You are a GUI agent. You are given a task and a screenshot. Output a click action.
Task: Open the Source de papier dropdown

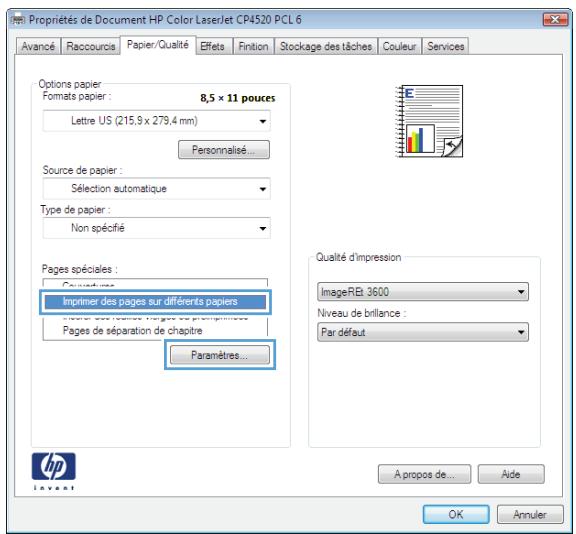tap(156, 189)
